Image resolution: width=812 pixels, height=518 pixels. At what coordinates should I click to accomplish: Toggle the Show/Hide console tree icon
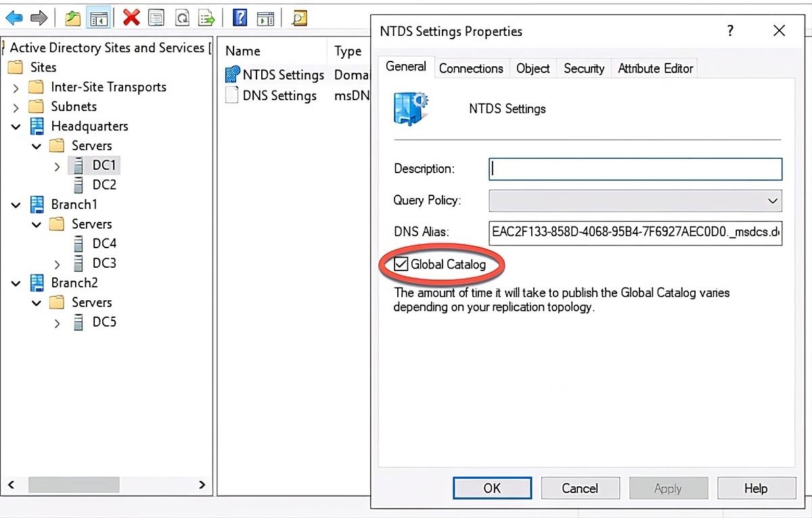[x=99, y=17]
